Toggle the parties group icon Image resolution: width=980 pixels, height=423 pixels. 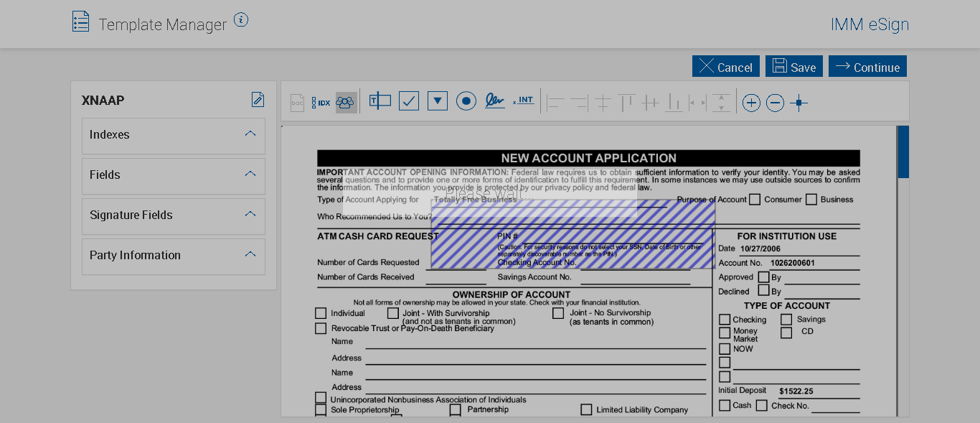pos(345,102)
